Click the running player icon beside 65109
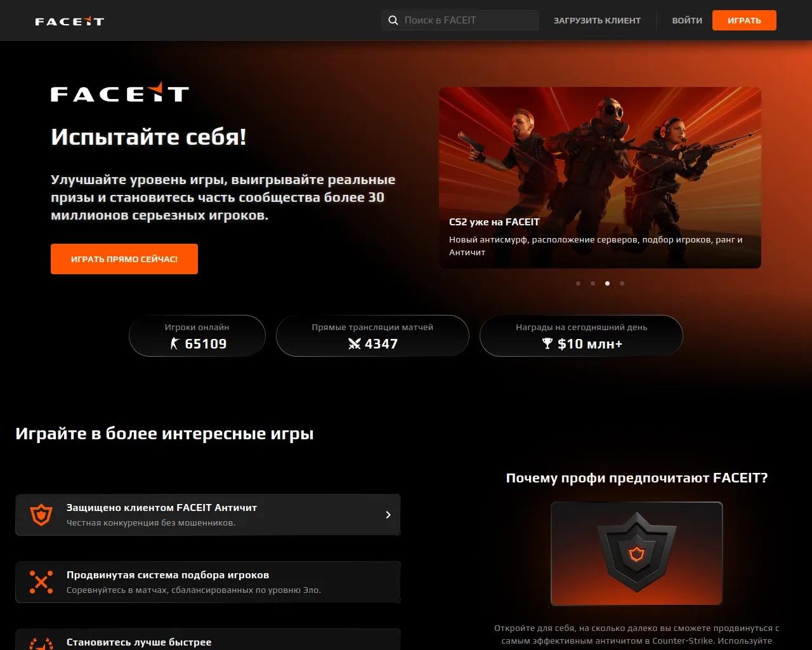This screenshot has height=650, width=812. pyautogui.click(x=174, y=343)
